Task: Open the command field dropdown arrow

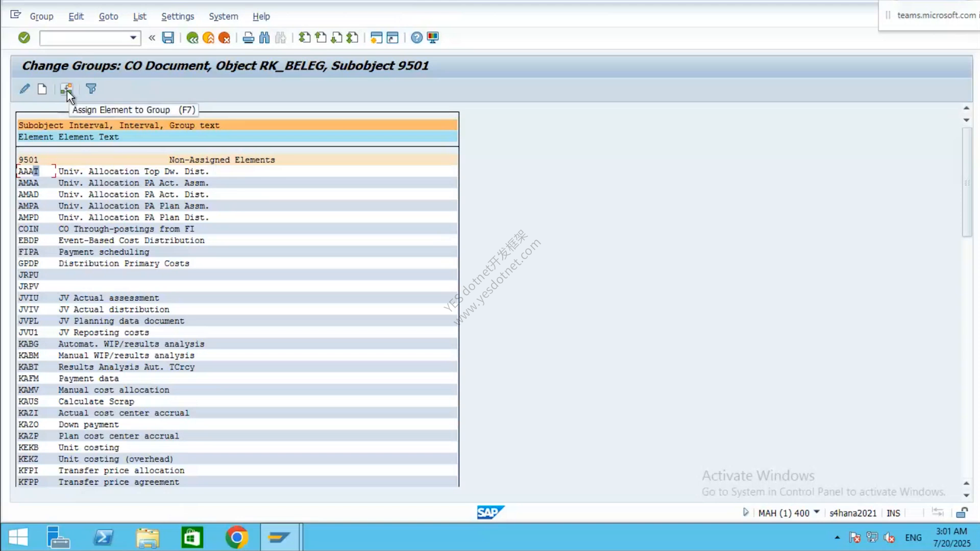Action: (133, 38)
